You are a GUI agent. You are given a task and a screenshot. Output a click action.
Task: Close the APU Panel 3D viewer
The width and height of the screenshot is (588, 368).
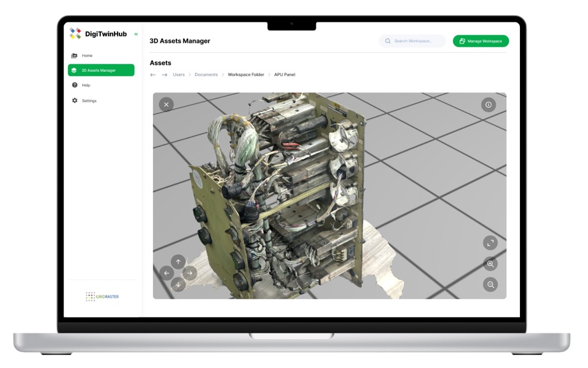(x=166, y=104)
